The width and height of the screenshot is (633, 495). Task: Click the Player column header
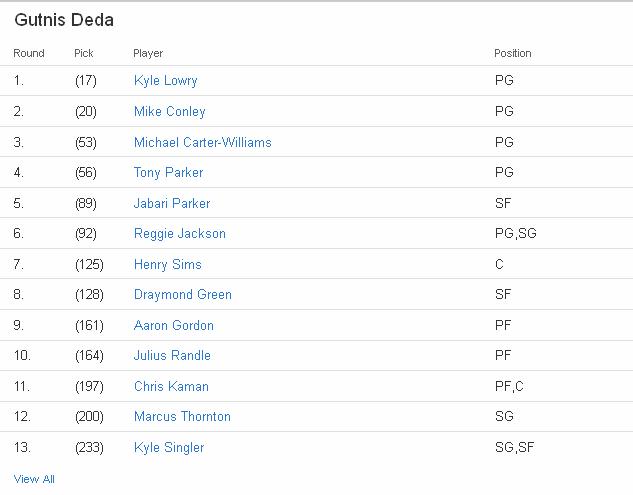coord(148,53)
